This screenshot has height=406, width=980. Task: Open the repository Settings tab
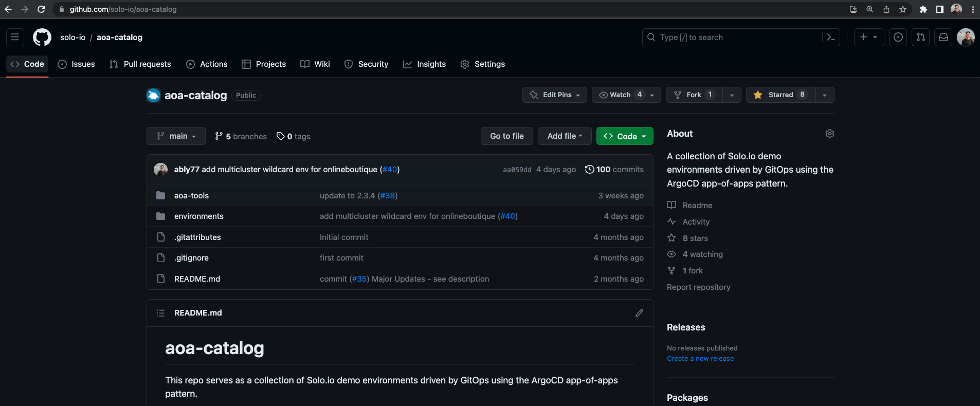click(482, 64)
